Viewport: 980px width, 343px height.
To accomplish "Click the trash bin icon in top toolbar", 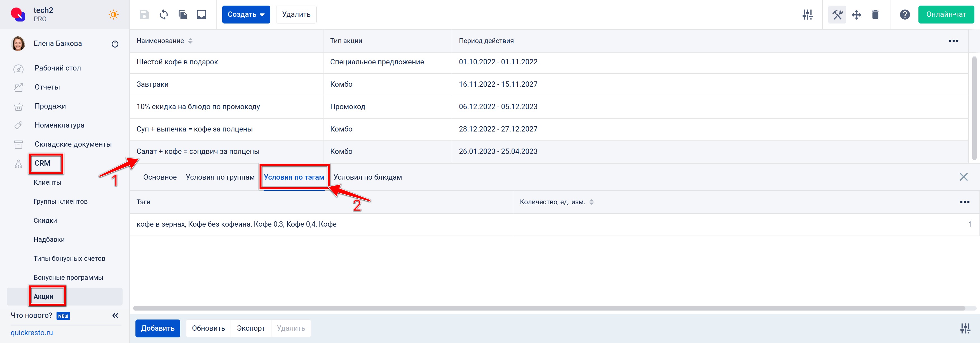I will [x=875, y=15].
